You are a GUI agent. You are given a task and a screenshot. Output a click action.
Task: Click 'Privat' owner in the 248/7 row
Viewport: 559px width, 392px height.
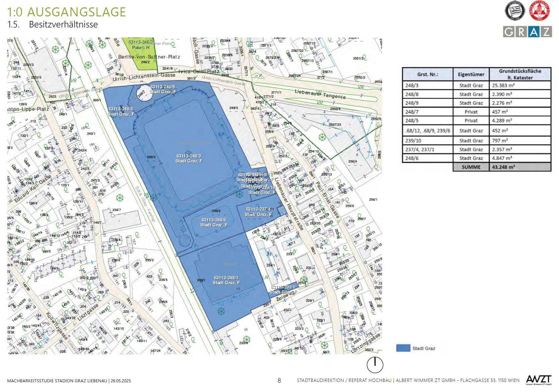471,112
